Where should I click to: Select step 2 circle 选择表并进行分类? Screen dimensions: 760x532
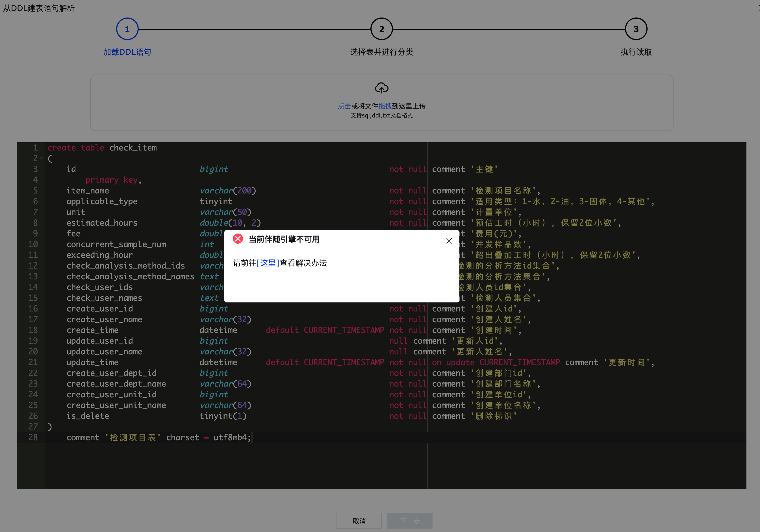pyautogui.click(x=381, y=29)
